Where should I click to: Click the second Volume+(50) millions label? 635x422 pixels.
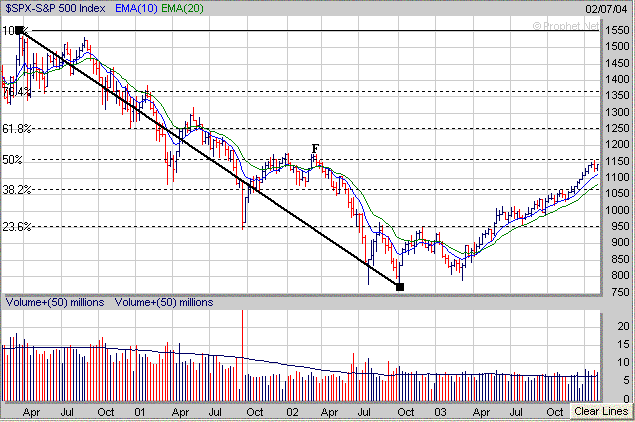click(164, 303)
